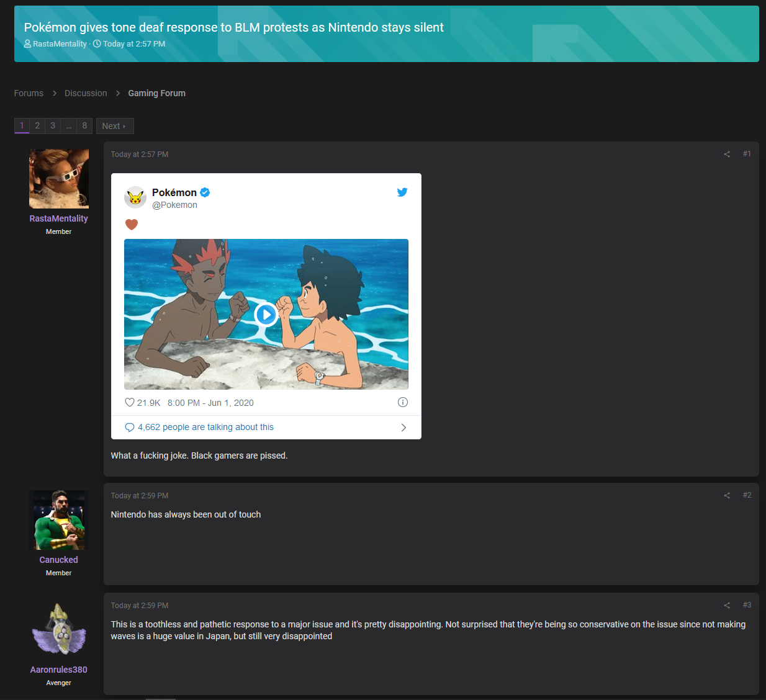Click the 'Member' title under Canucked
The image size is (766, 700).
pyautogui.click(x=59, y=573)
